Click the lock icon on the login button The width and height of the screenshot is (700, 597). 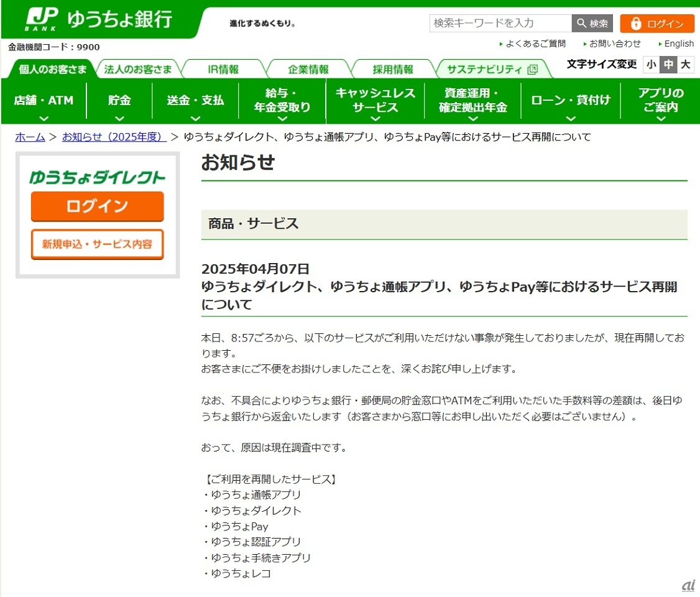click(636, 23)
